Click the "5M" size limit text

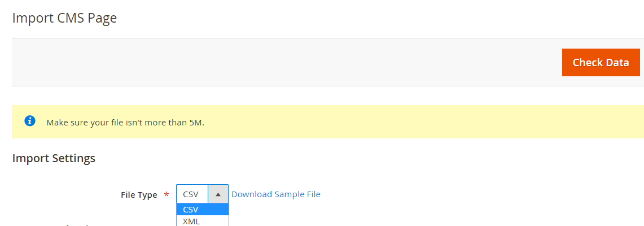coord(197,123)
